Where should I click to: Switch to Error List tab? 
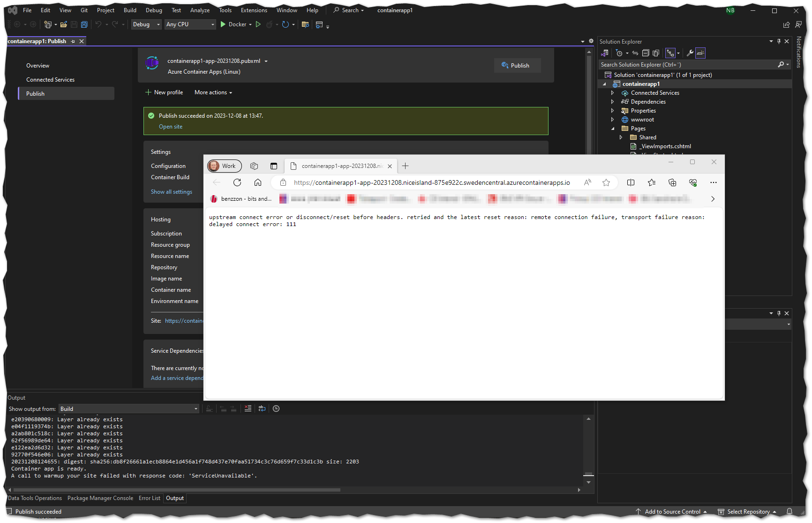(x=150, y=498)
